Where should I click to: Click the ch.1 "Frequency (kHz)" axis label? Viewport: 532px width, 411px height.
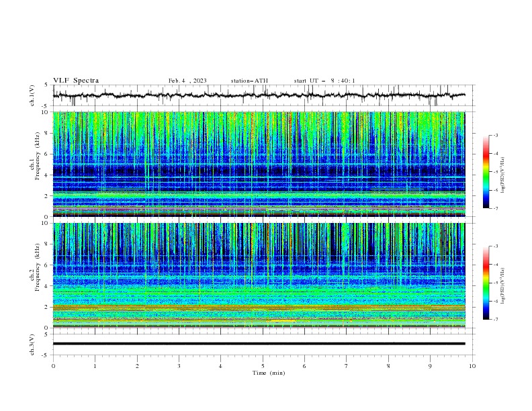pos(38,156)
